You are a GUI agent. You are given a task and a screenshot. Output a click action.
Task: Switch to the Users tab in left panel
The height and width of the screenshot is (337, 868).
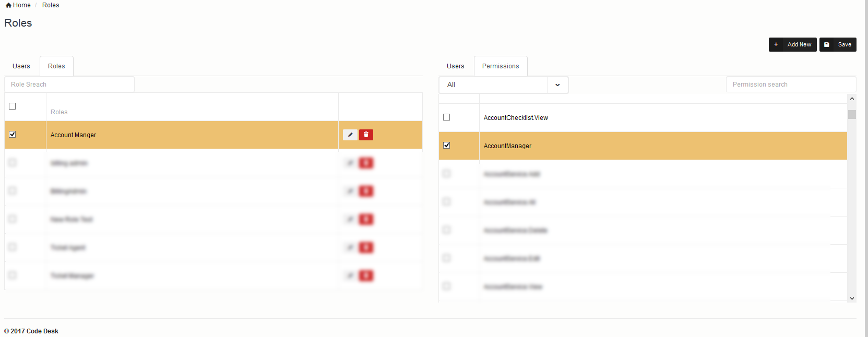pos(21,66)
